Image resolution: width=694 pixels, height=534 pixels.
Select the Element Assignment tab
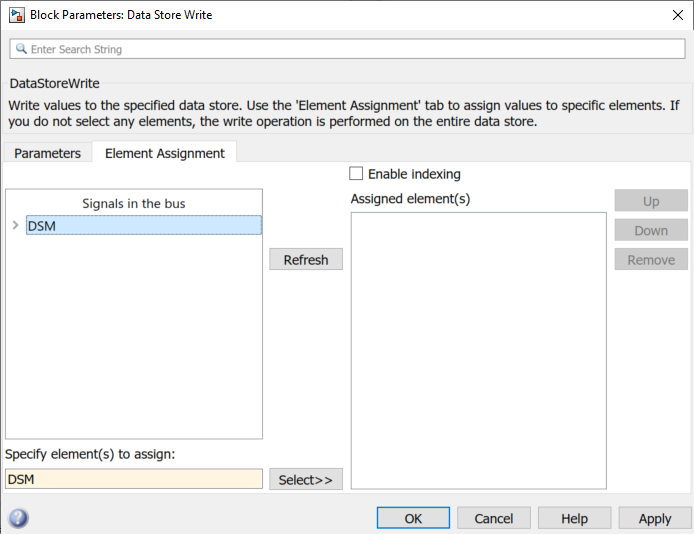(x=165, y=153)
